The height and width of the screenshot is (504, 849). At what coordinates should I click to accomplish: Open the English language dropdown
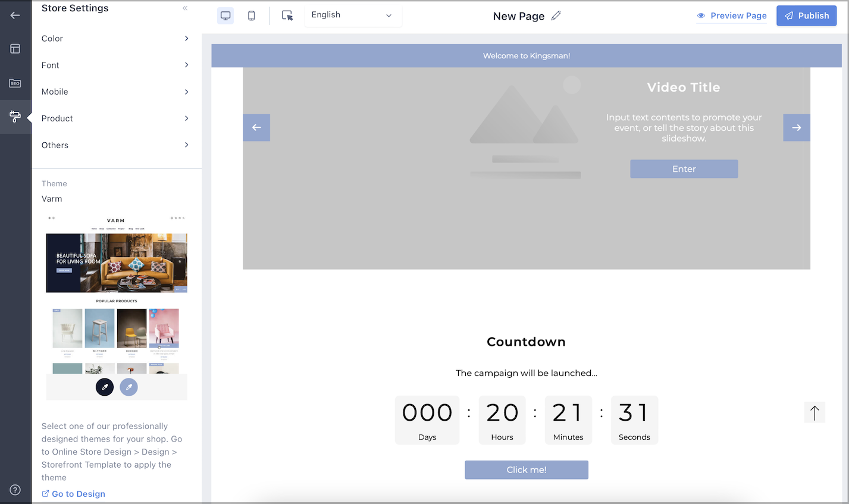(353, 15)
